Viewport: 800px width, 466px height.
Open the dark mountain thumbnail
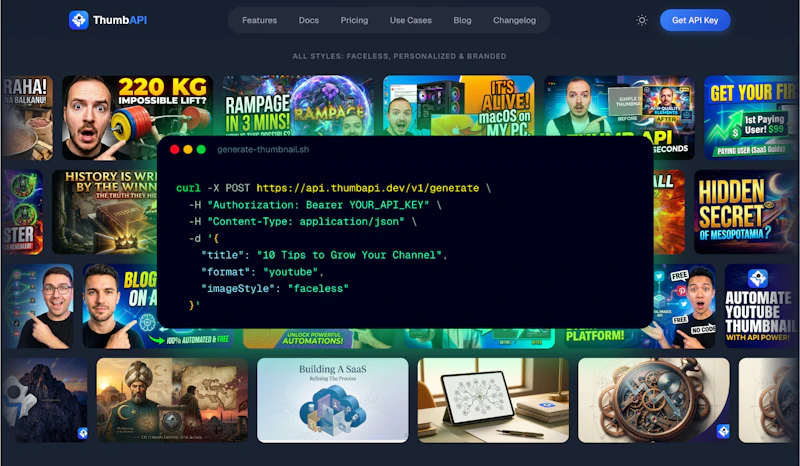[x=45, y=400]
